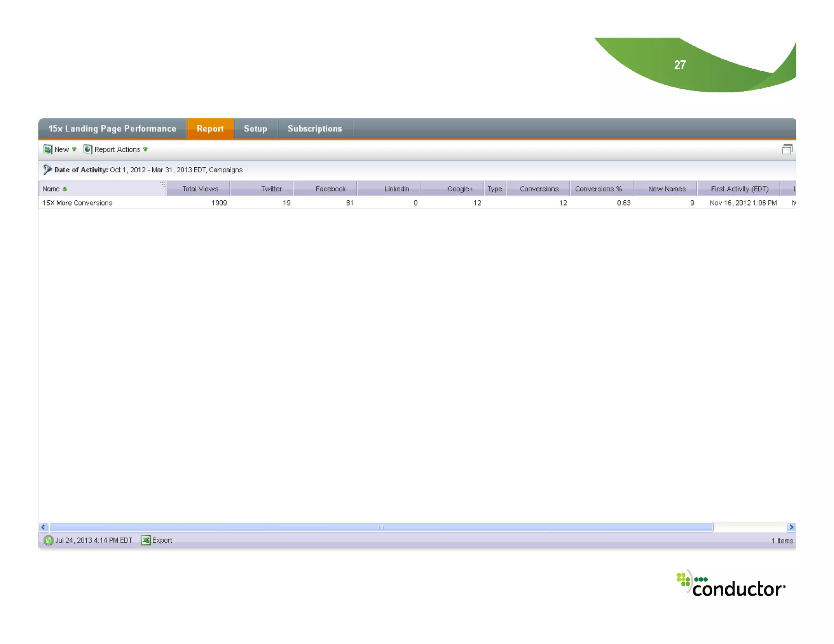Image resolution: width=834 pixels, height=644 pixels.
Task: Select the Report tab
Action: point(210,129)
